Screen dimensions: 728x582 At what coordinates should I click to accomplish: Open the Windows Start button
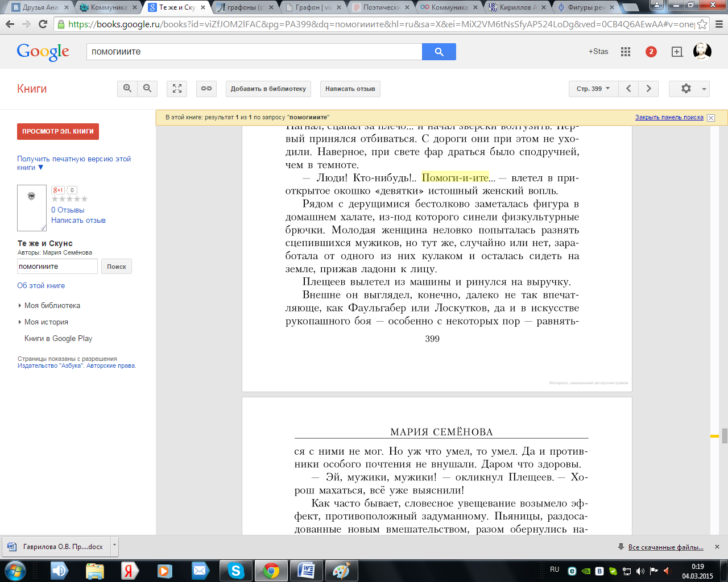click(x=15, y=571)
